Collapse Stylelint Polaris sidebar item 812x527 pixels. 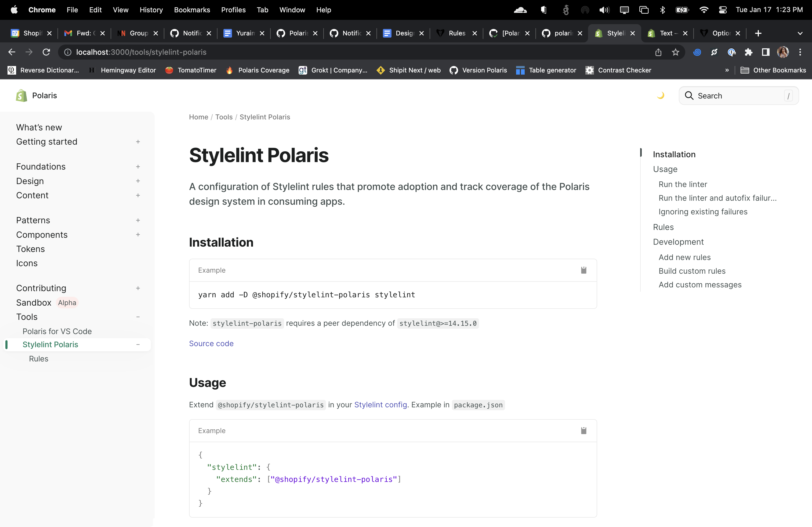[138, 345]
